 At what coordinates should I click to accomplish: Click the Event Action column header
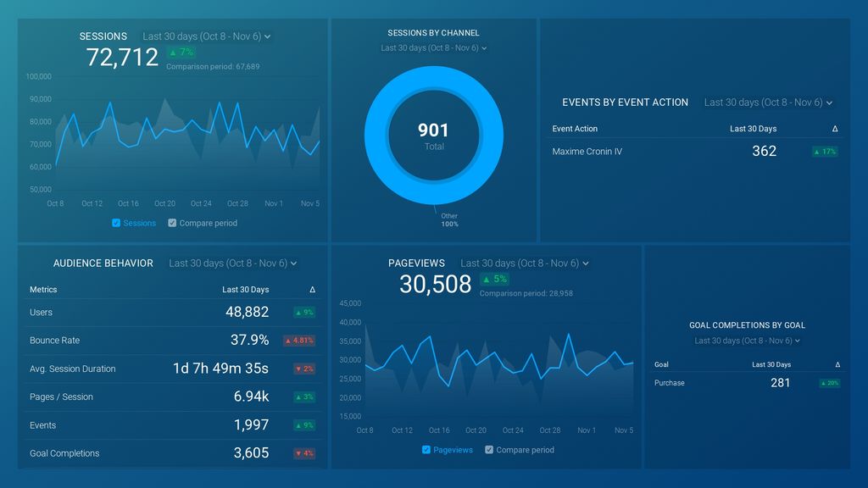[x=575, y=129]
